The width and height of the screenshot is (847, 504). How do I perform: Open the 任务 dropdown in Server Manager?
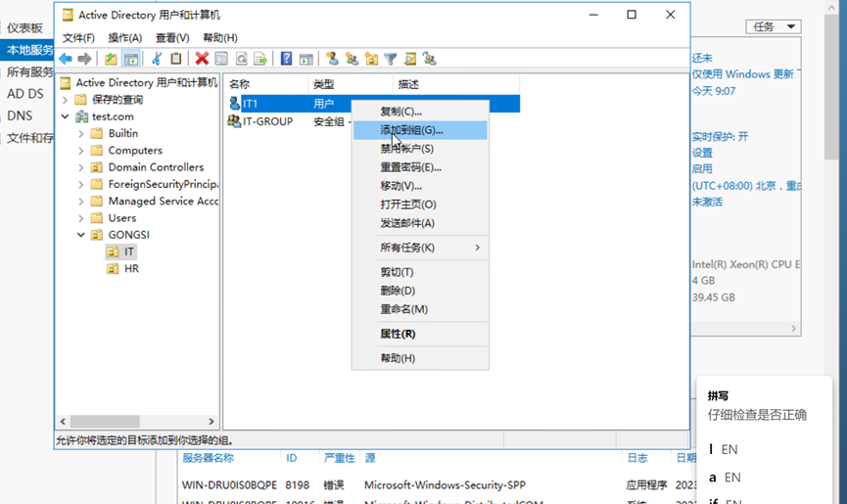773,26
